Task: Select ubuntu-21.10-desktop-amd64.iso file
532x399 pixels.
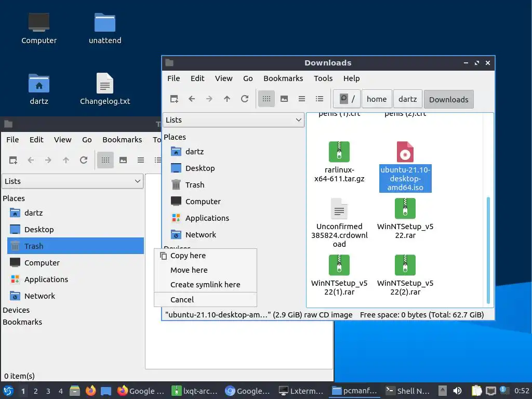Action: 405,166
